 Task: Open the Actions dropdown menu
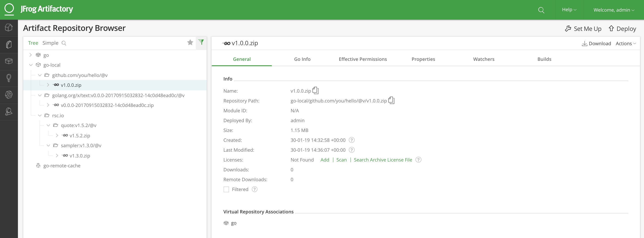coord(625,43)
